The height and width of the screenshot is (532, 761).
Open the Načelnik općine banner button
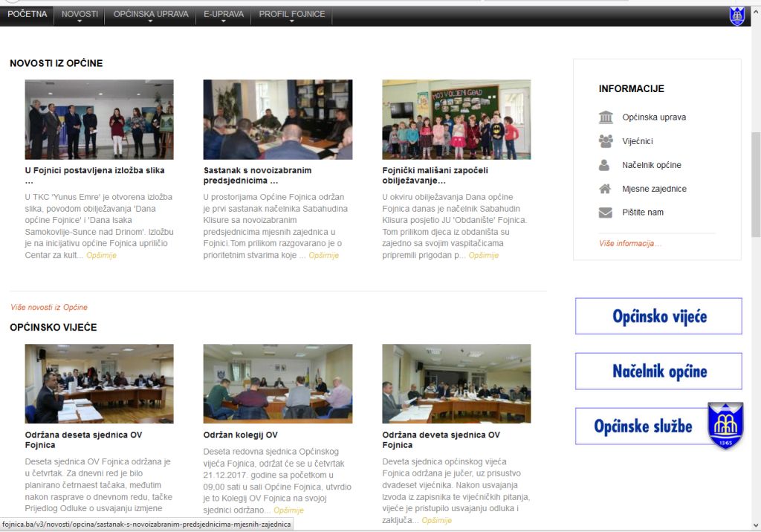[x=658, y=372]
